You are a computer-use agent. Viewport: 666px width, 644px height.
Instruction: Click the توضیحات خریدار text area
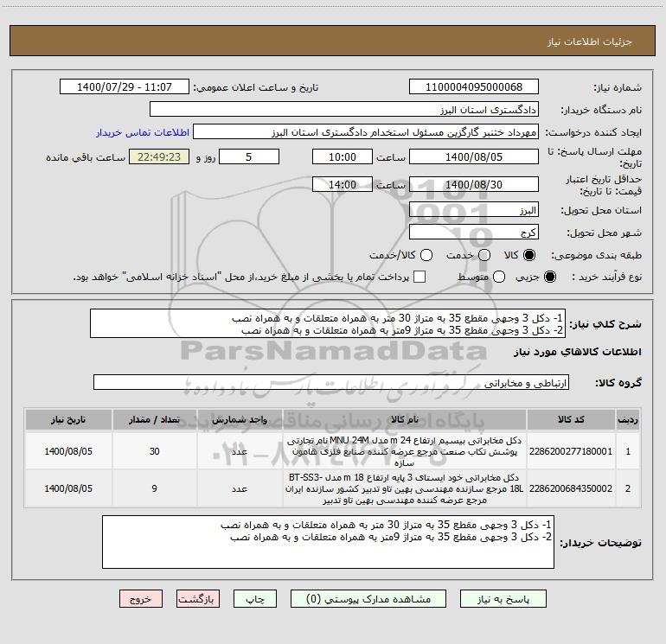[328, 542]
